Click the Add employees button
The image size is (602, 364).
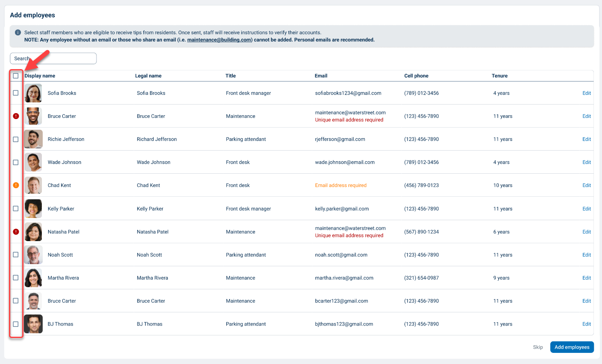click(x=572, y=347)
